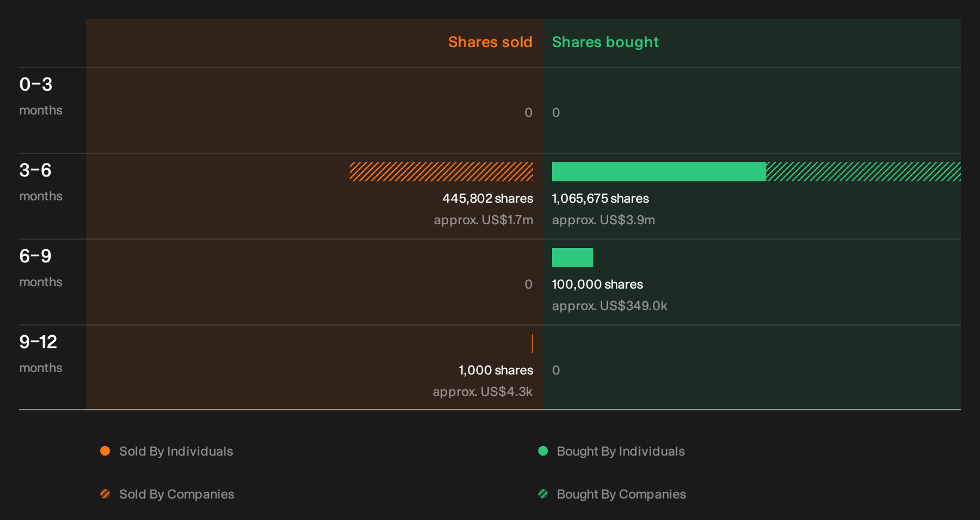Select the Bought By Companies legend label
The image size is (980, 520).
pos(621,494)
